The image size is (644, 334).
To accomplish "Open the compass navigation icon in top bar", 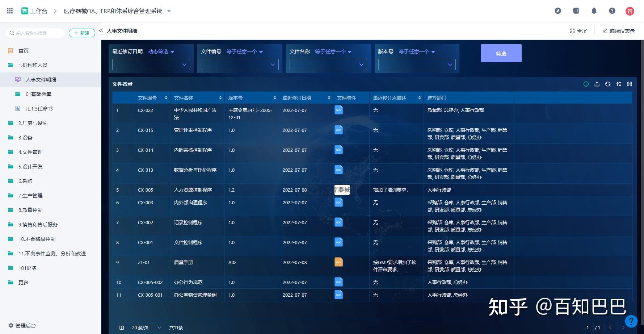I will (x=557, y=11).
